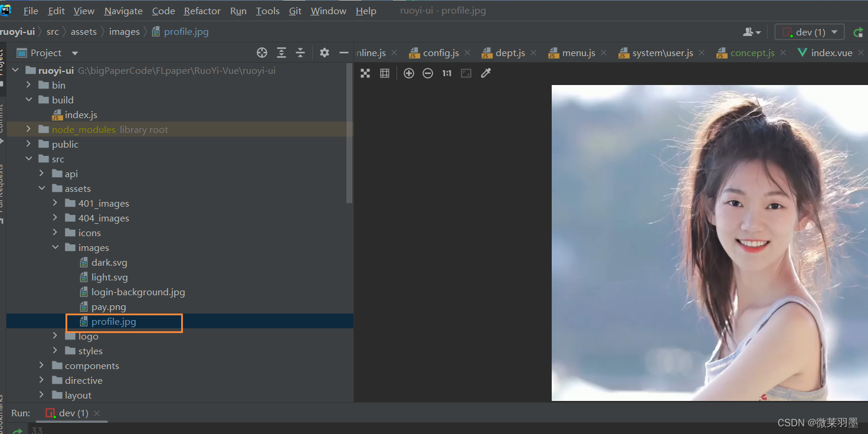This screenshot has width=868, height=434.
Task: Open the Window menu
Action: tap(329, 11)
